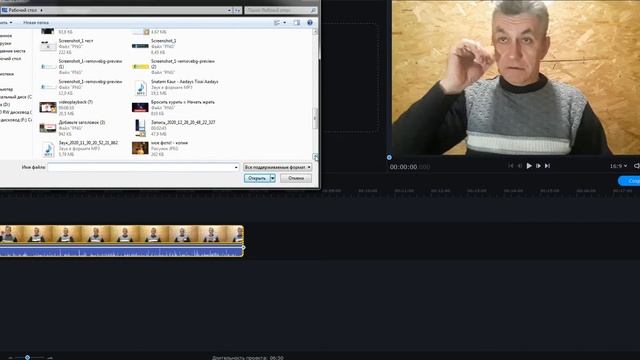This screenshot has height=360, width=640.
Task: Select Screenshot_1-removebg-preview 12,0 КБ file
Action: [81, 87]
